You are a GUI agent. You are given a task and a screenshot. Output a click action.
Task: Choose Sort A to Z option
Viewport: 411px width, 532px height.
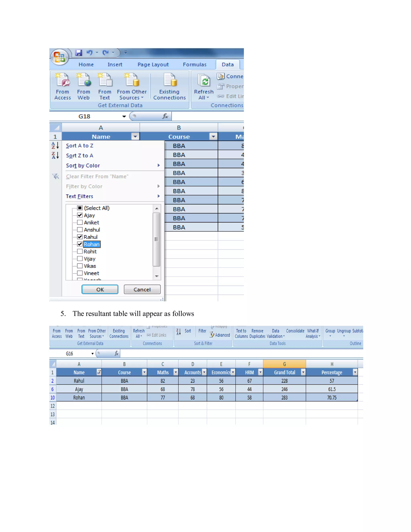(80, 146)
